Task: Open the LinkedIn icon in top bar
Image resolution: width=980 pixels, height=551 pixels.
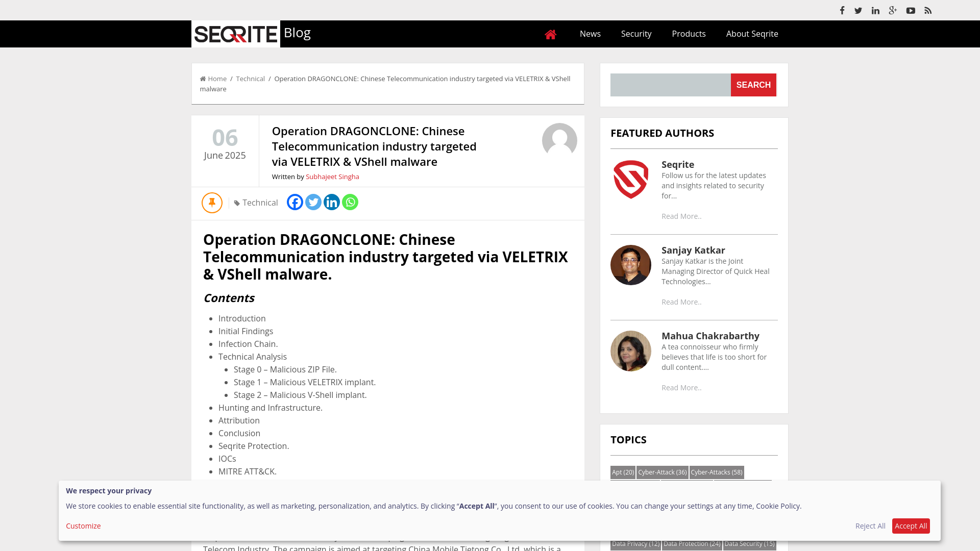Action: click(875, 10)
